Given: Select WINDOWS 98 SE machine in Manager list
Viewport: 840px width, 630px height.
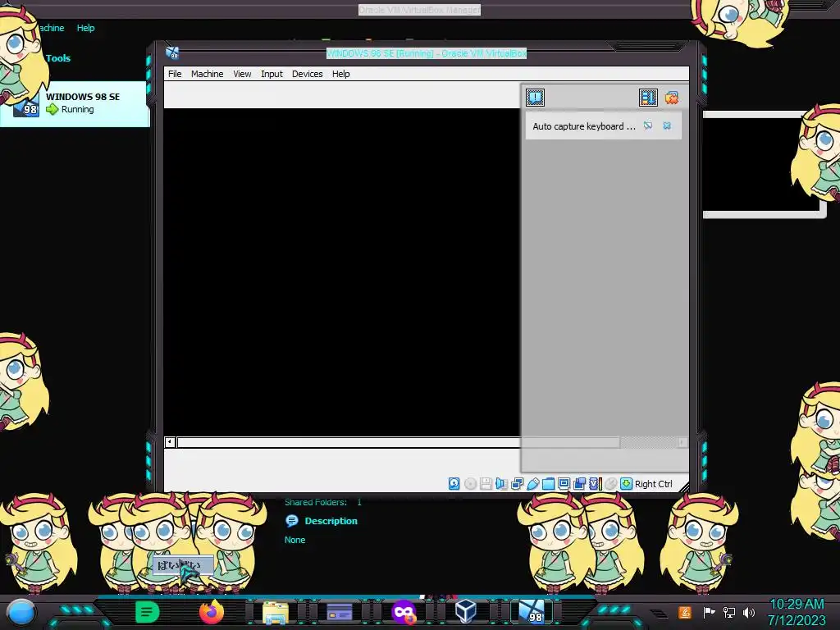Looking at the screenshot, I should tap(75, 104).
